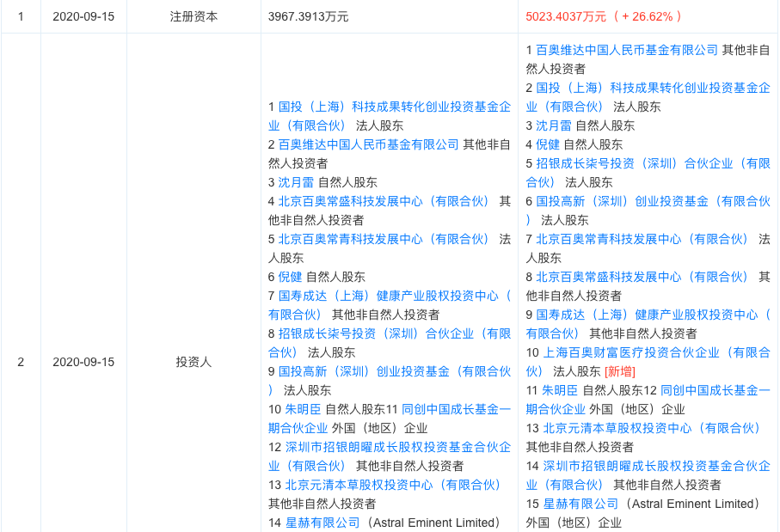Open right-column item 2 国投(上海)科技成果转化创业投资基金
The width and height of the screenshot is (780, 532).
click(x=653, y=88)
